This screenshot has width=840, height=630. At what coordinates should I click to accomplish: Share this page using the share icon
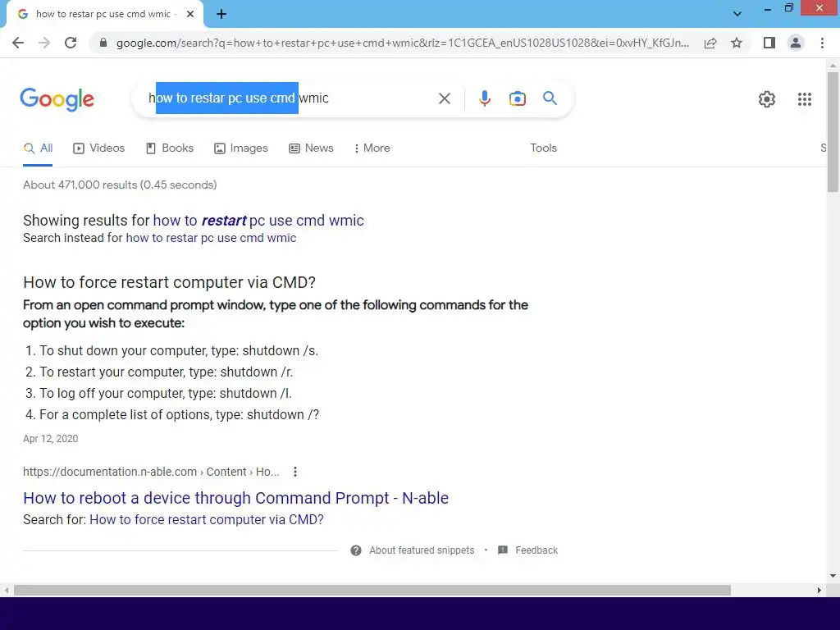click(710, 43)
